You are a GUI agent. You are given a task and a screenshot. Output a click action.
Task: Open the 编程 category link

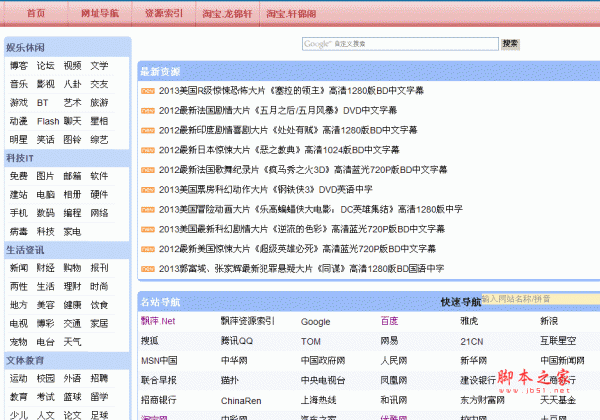click(x=72, y=213)
